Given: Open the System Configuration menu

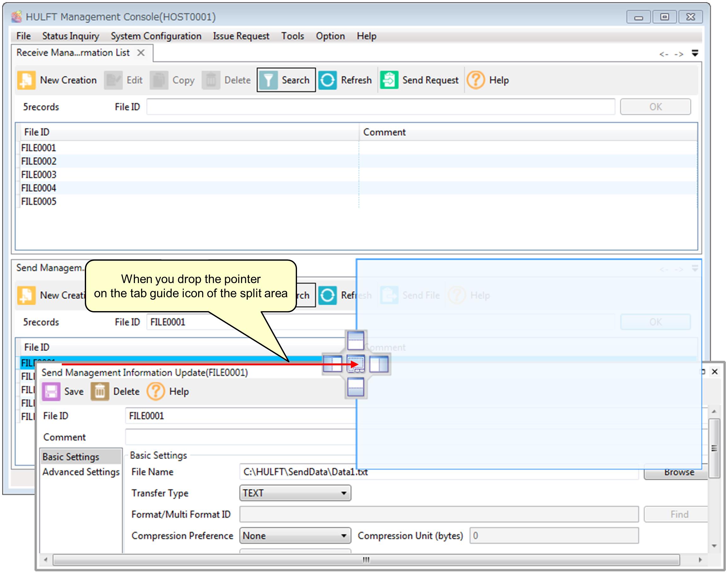Looking at the screenshot, I should [x=156, y=36].
